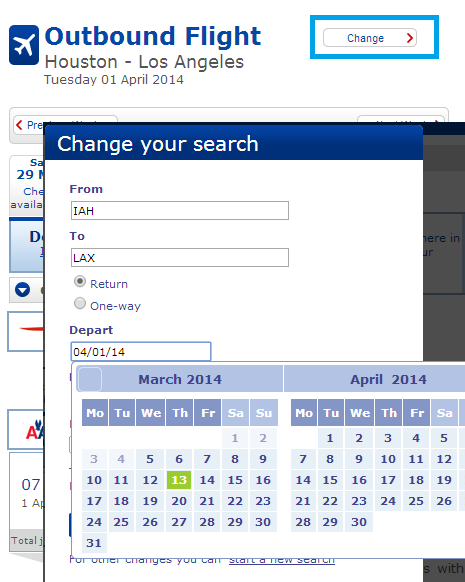465x582 pixels.
Task: Choose March 31 in the calendar
Action: [94, 543]
